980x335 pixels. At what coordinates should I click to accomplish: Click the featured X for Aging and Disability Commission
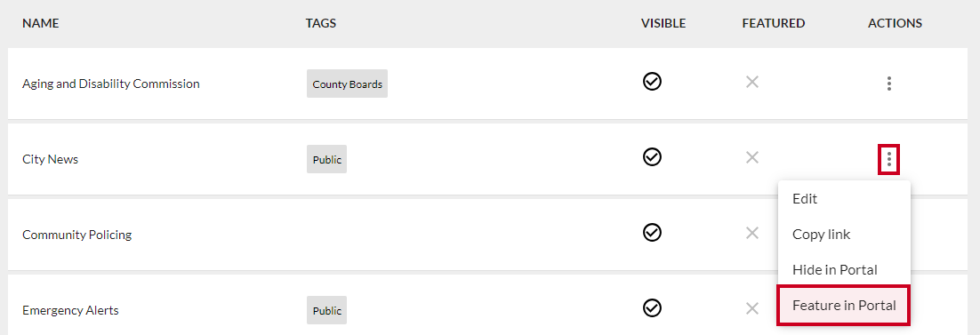751,82
